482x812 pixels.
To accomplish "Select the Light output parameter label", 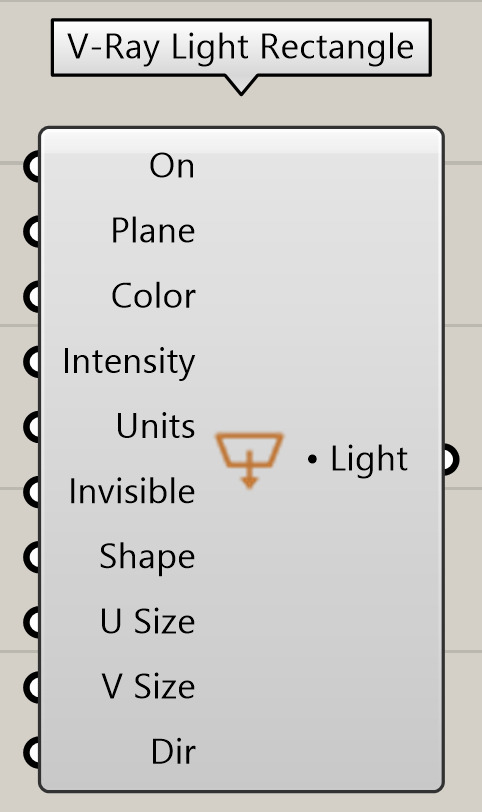I will [369, 459].
